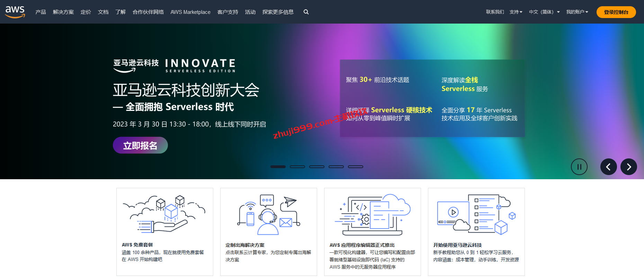Click the 联系我们 link
Viewport: 644px width, 278px height.
click(x=495, y=12)
